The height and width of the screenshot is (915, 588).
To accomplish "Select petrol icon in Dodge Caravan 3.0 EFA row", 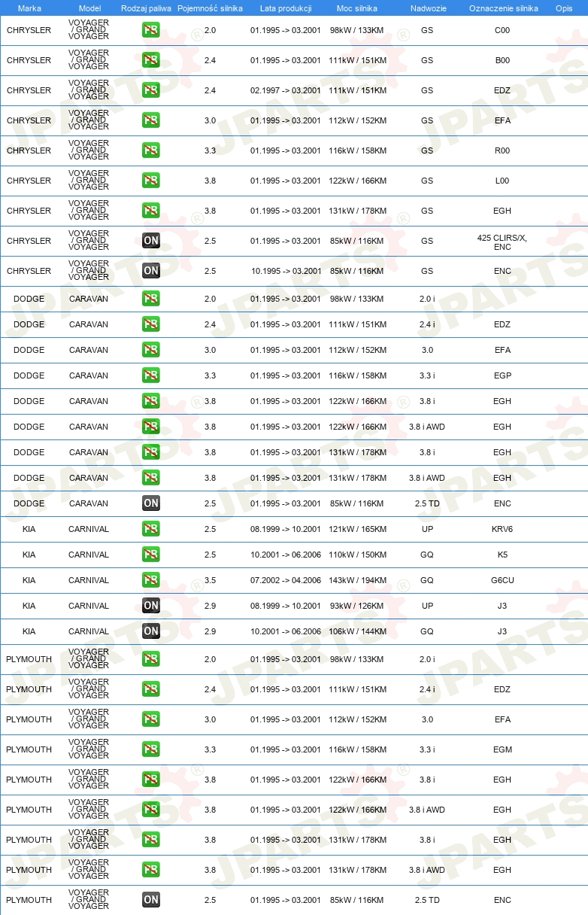I will (150, 350).
